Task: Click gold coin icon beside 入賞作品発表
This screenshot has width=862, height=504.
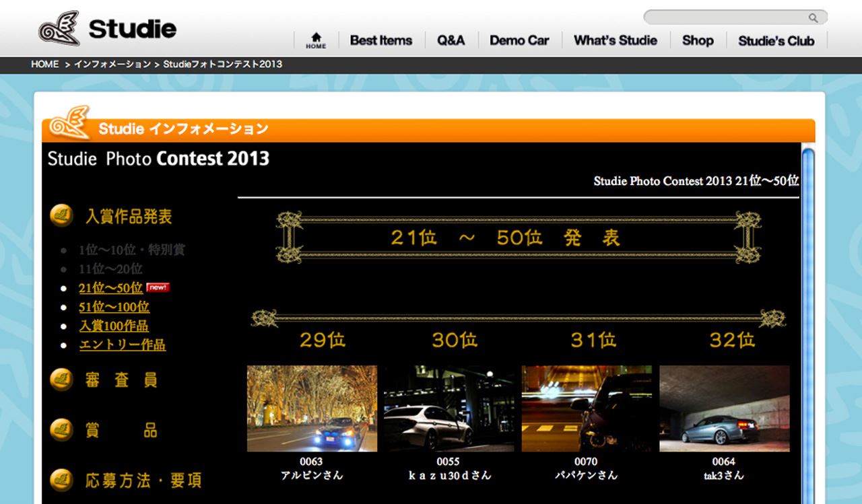Action: coord(62,215)
